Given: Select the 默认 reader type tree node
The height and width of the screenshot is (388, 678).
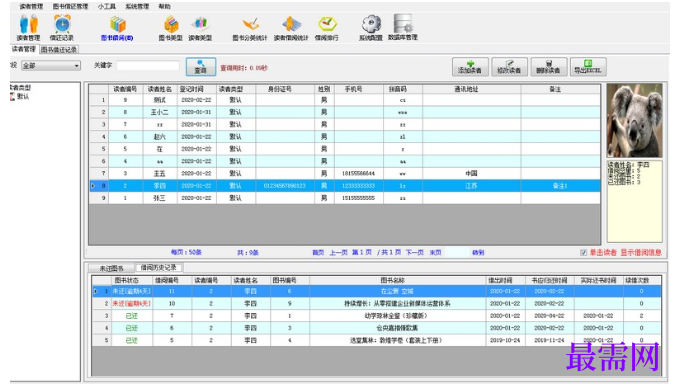Looking at the screenshot, I should tap(23, 96).
